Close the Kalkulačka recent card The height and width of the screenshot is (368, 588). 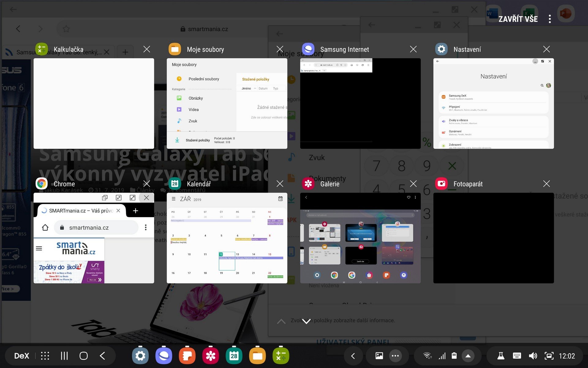pos(147,49)
